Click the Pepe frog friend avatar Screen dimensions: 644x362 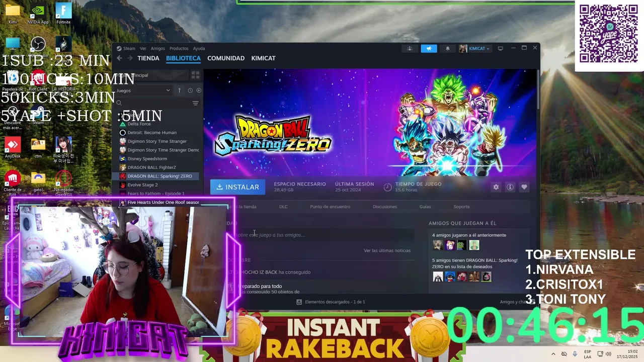462,245
